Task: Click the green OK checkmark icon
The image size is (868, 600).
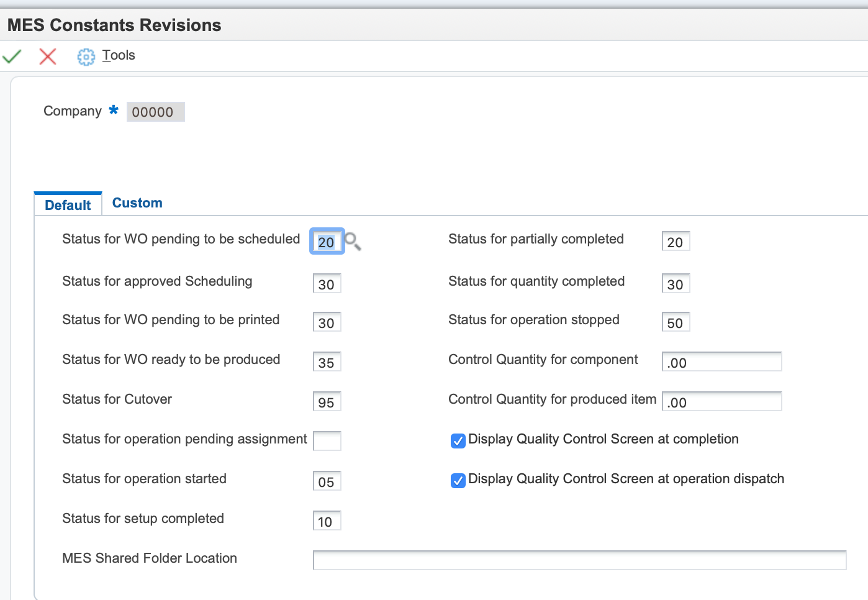Action: pos(12,57)
